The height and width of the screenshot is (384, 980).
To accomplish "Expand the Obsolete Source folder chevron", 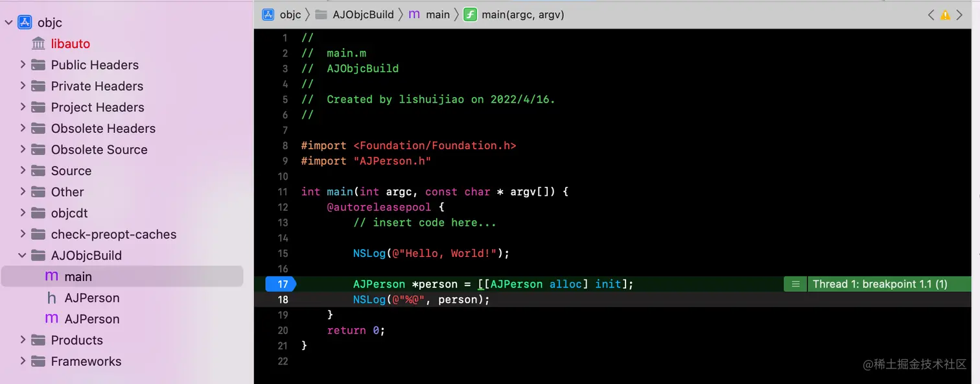I will coord(23,149).
